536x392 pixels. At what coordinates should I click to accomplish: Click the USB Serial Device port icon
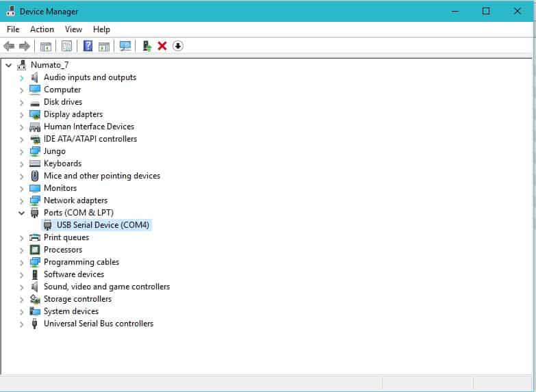coord(47,225)
